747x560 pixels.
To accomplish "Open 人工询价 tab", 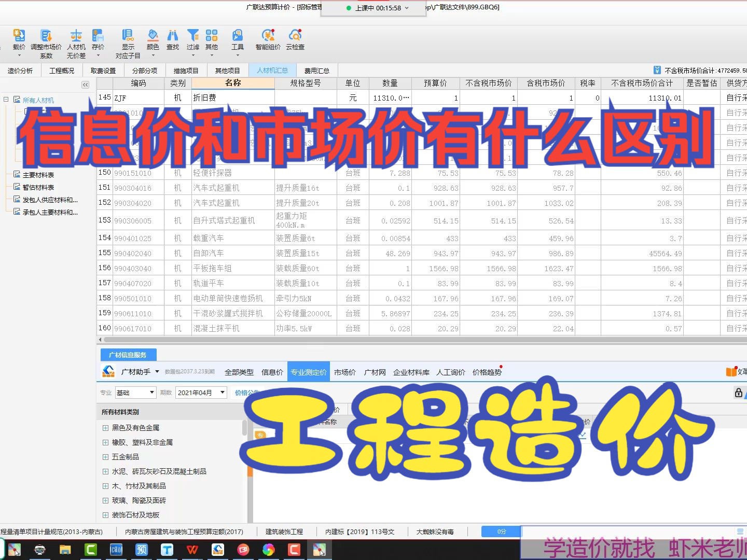I will (451, 372).
